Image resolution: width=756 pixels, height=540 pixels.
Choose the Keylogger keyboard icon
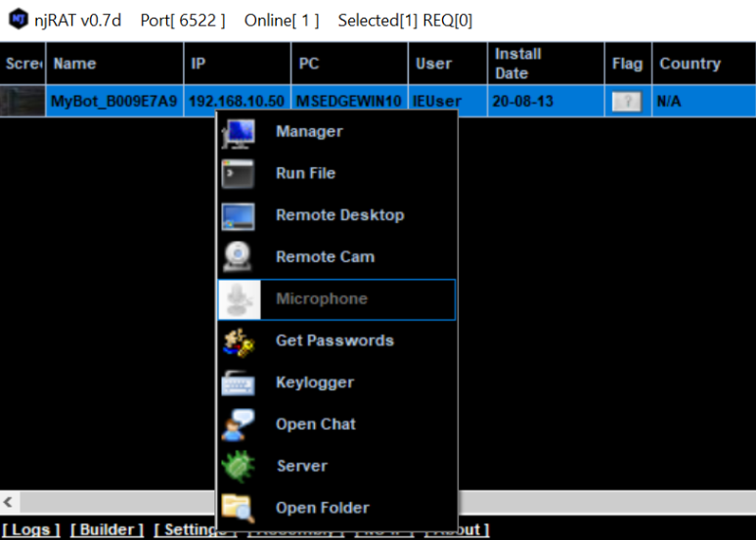[239, 383]
